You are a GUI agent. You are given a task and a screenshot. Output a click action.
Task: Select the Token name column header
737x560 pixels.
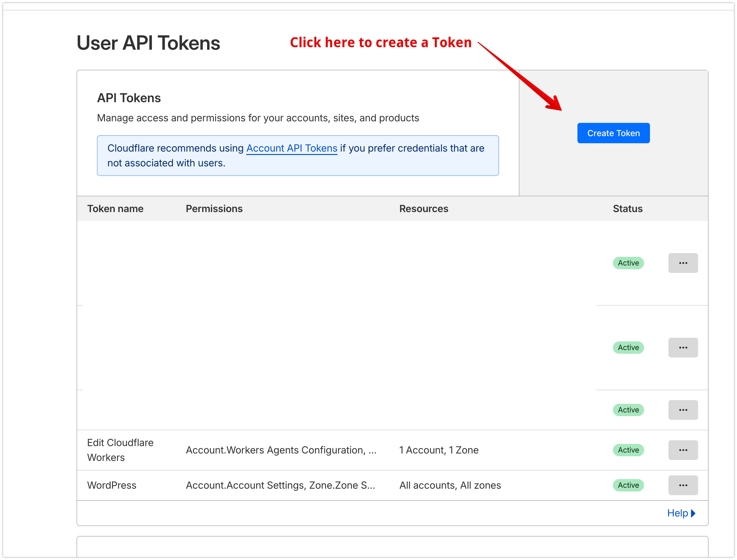(115, 208)
